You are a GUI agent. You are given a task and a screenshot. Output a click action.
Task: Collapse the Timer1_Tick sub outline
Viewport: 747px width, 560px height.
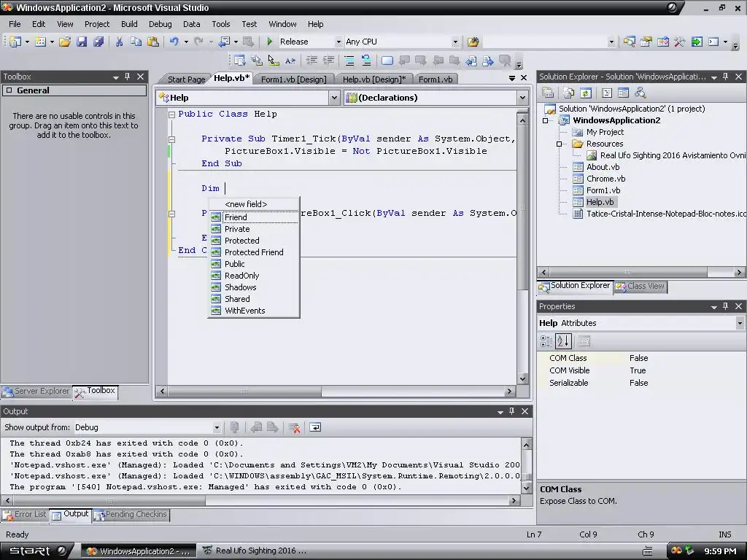[171, 139]
